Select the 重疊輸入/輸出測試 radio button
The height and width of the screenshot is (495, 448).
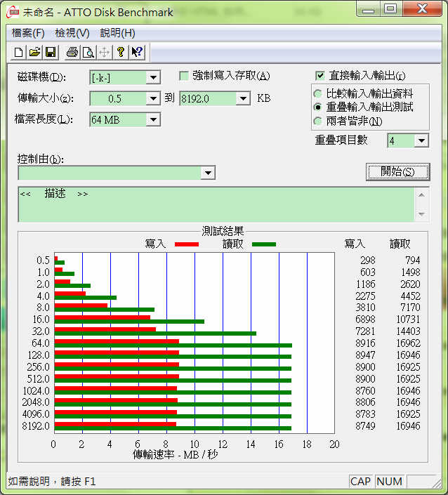pyautogui.click(x=318, y=107)
